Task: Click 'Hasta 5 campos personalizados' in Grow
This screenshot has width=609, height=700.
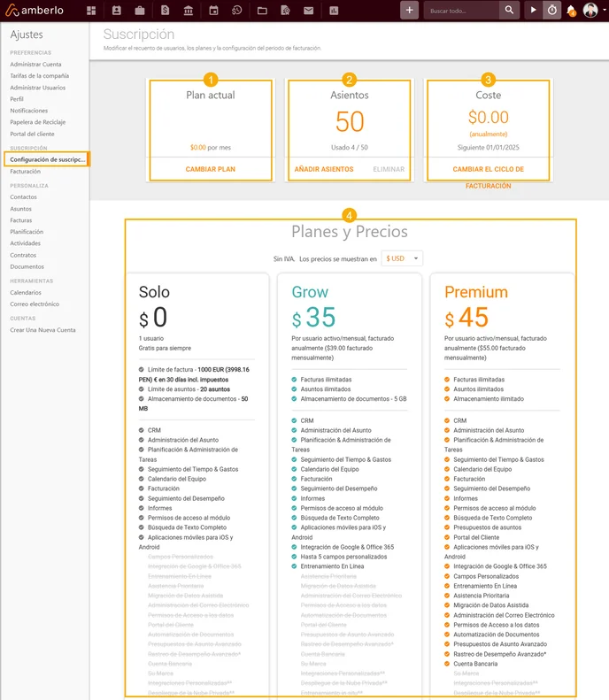Action: (343, 557)
